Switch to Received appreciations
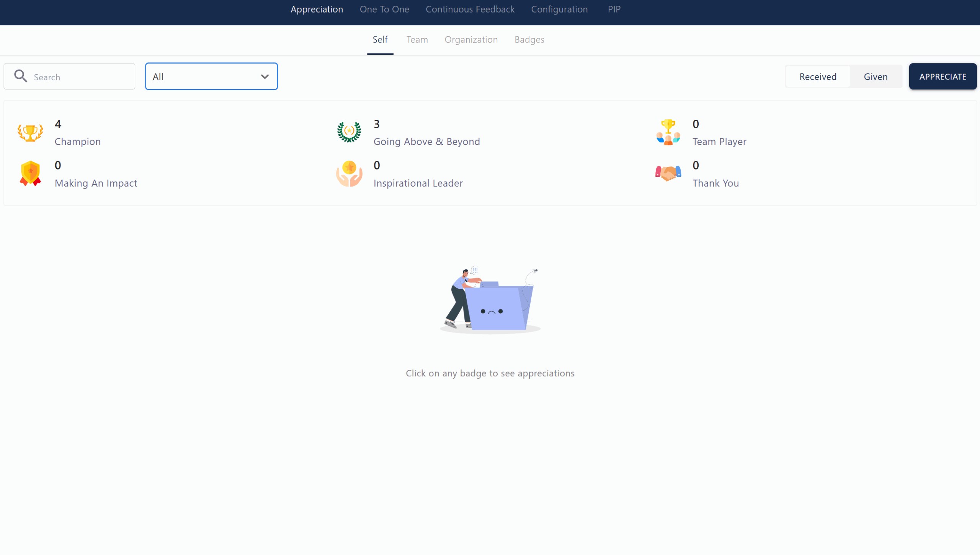The image size is (980, 555). click(818, 76)
